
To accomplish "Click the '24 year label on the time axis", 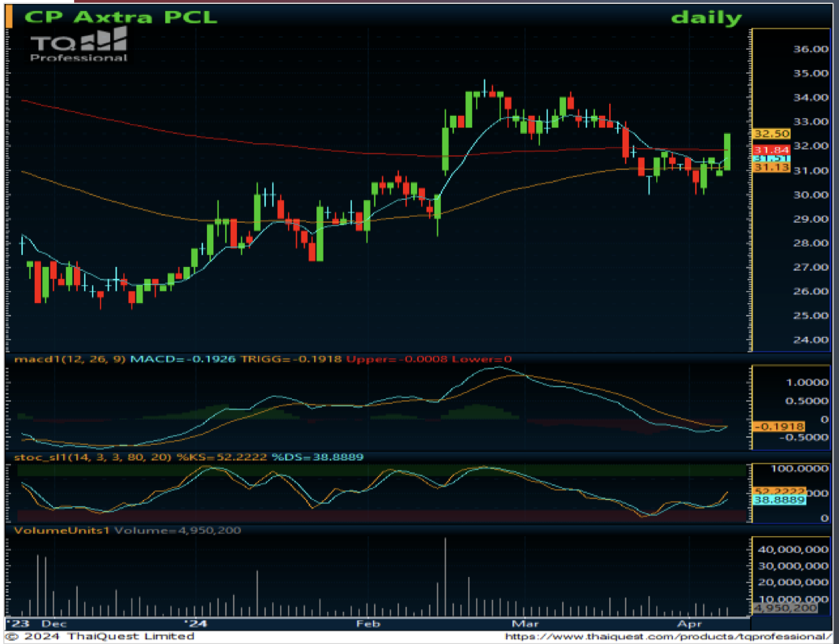I will click(x=194, y=624).
